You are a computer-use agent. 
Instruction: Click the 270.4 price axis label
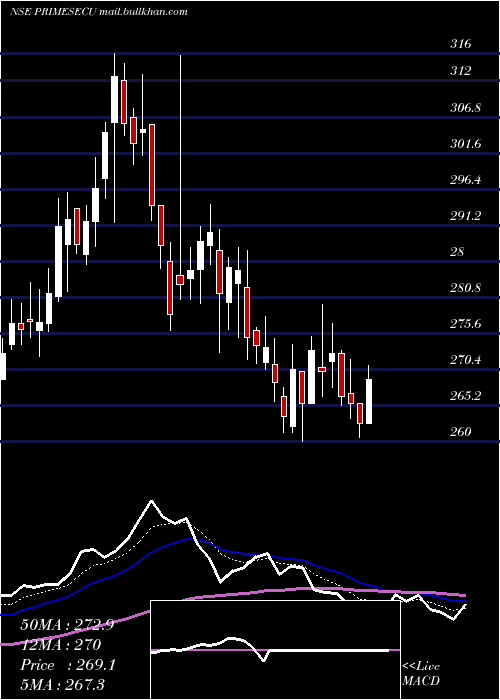click(466, 359)
